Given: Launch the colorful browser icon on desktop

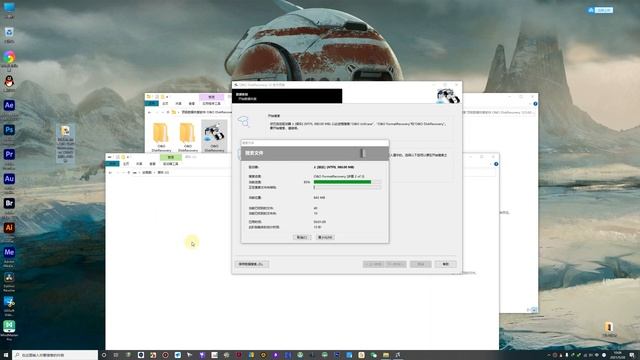Looking at the screenshot, I should click(x=9, y=59).
